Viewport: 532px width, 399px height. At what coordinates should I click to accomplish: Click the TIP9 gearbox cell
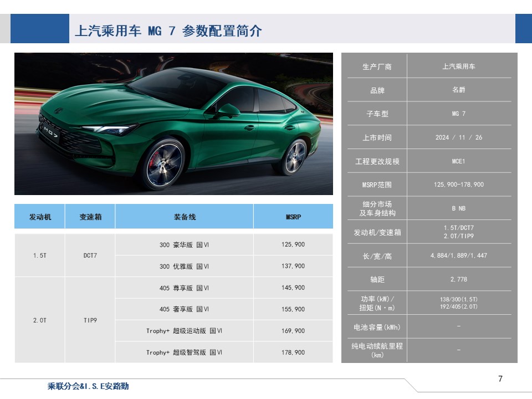90,320
